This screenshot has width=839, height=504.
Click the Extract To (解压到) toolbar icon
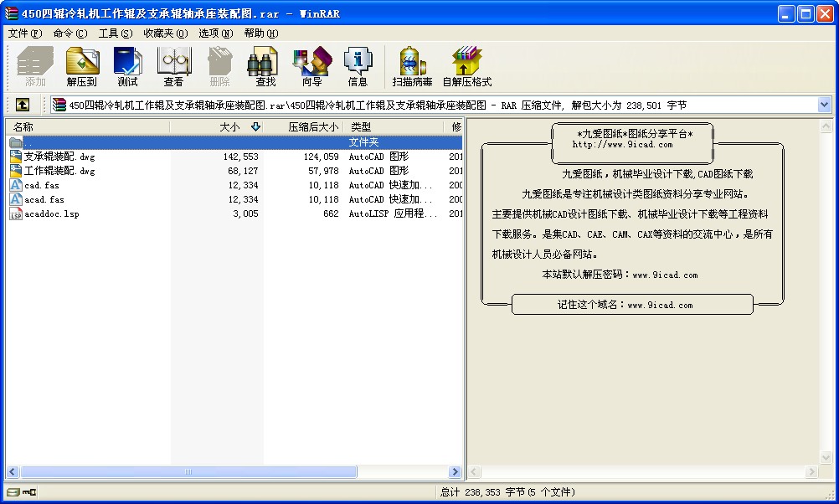[x=82, y=67]
